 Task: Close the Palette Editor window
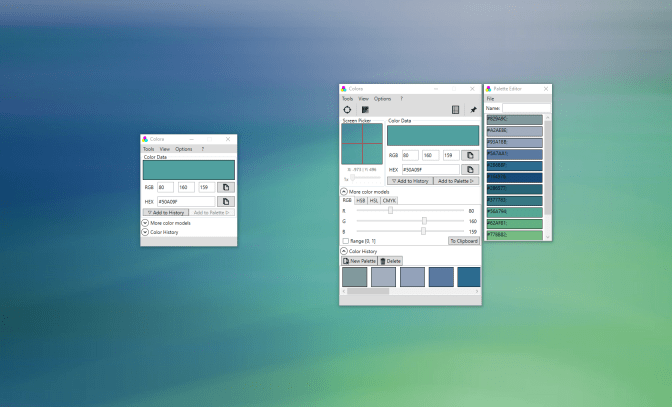pyautogui.click(x=546, y=89)
